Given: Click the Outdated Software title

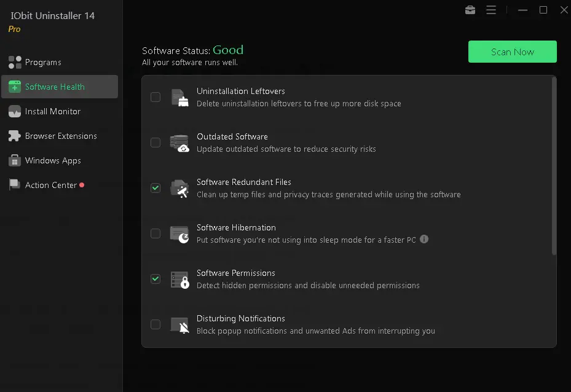Looking at the screenshot, I should pos(232,136).
